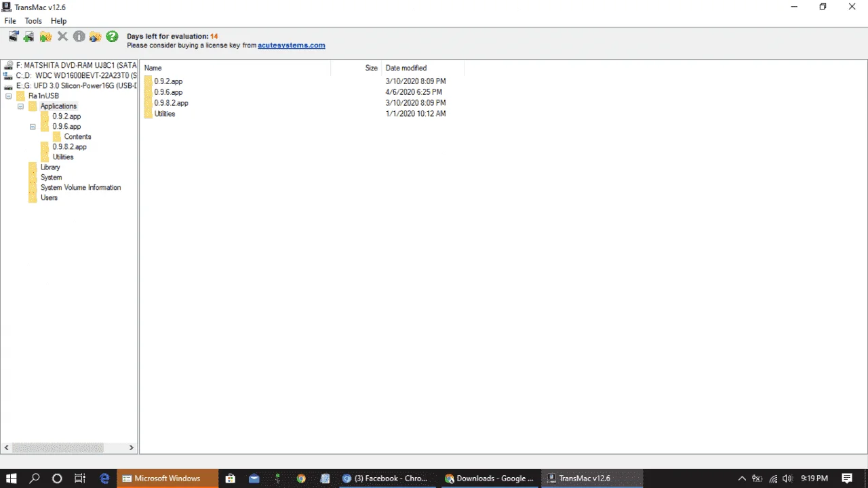Screen dimensions: 868x488
Task: Open the Wi-Fi network tray icon
Action: [772, 479]
